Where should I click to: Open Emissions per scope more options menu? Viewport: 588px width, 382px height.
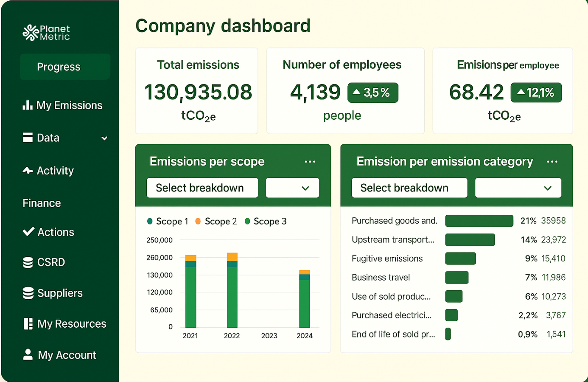[310, 162]
